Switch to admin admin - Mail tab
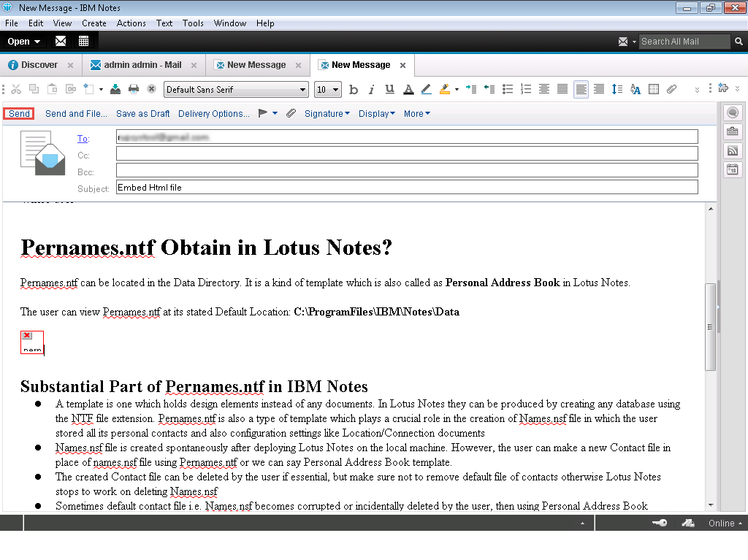748x560 pixels. pyautogui.click(x=142, y=65)
